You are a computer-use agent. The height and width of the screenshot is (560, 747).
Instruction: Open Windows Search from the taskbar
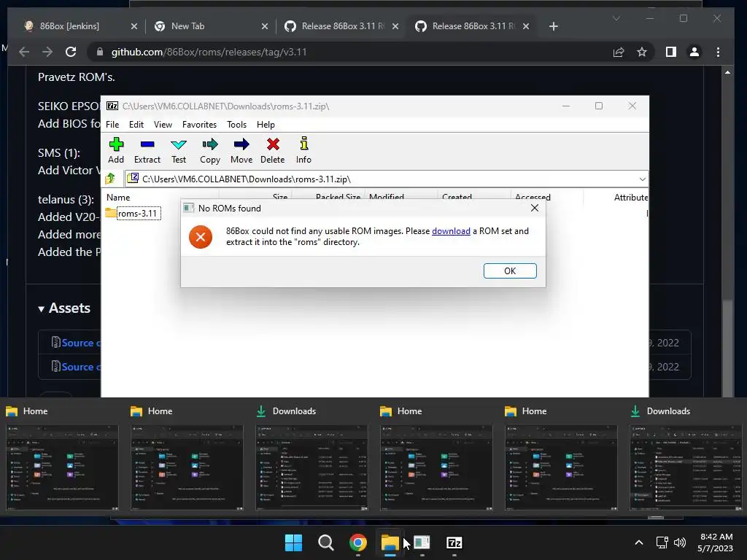coord(326,542)
